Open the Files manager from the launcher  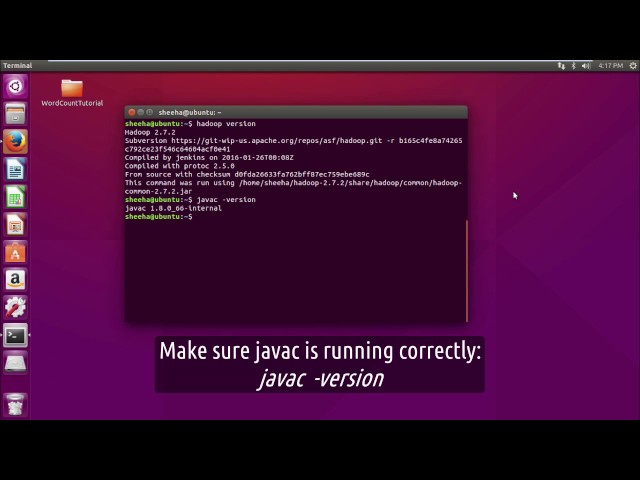(x=16, y=113)
